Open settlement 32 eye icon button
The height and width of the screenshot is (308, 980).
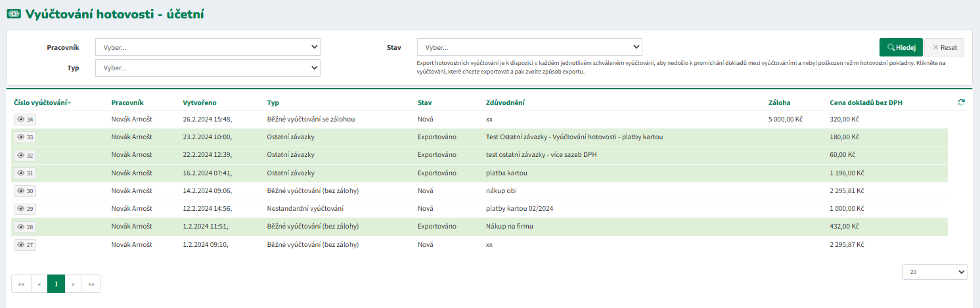(x=25, y=155)
